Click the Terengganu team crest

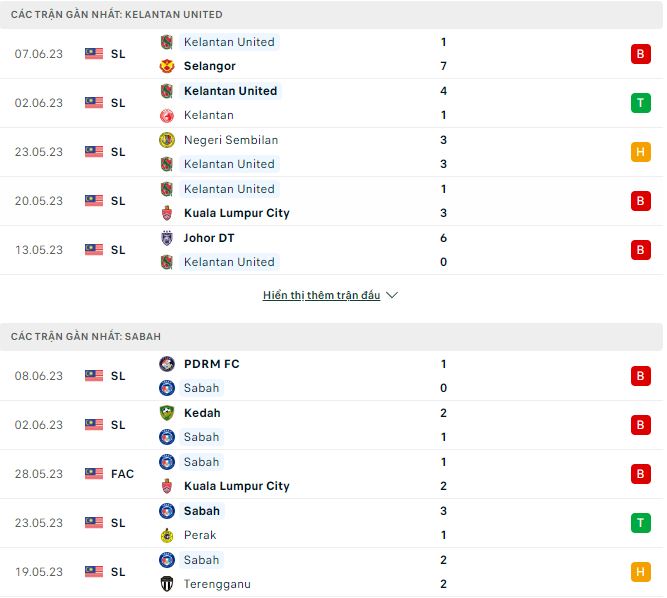(x=167, y=584)
